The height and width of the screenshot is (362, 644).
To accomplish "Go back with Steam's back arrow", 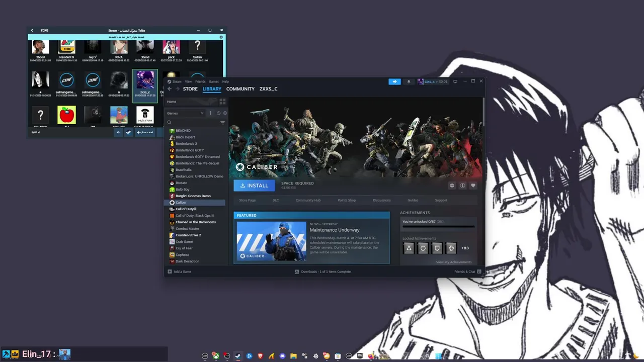I will pos(170,89).
